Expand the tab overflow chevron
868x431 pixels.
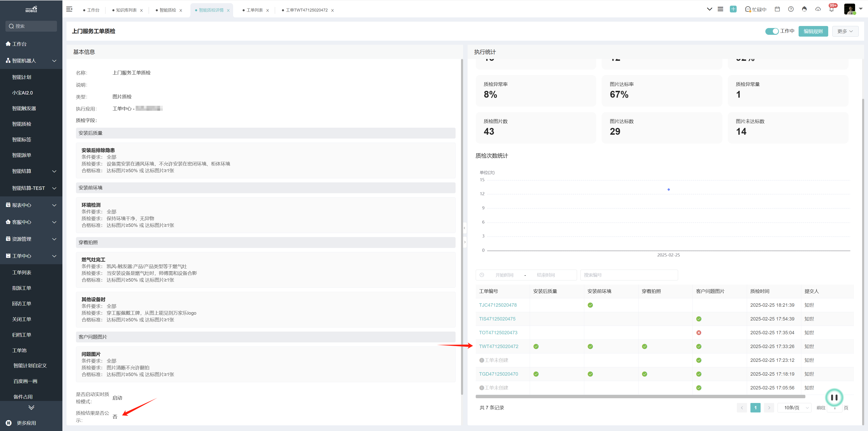tap(709, 9)
